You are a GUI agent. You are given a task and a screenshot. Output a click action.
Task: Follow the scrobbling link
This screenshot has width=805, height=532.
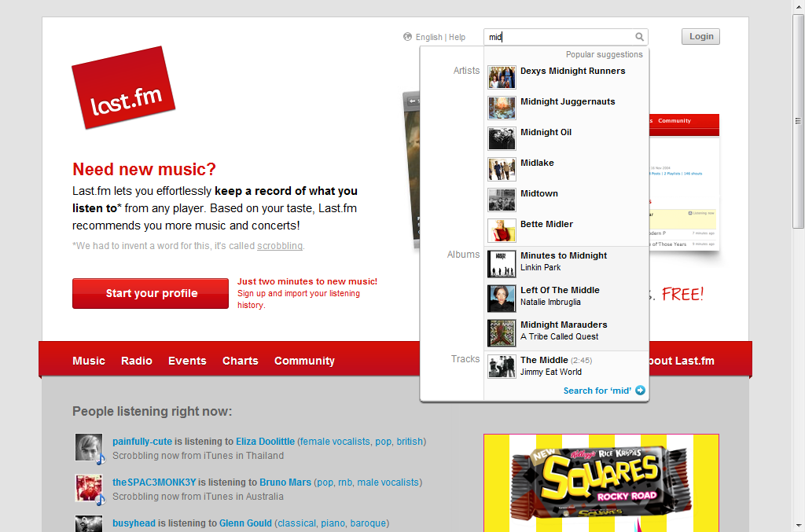click(280, 246)
